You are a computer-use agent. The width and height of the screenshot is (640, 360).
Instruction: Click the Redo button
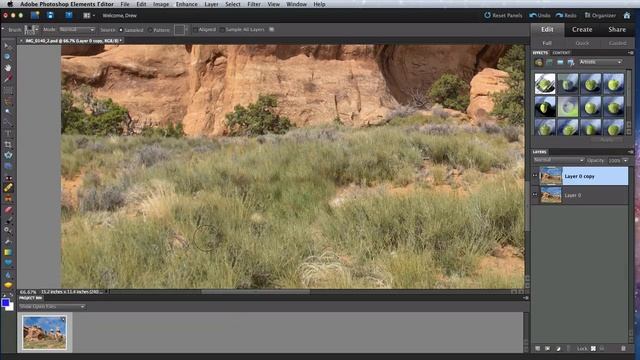click(566, 16)
